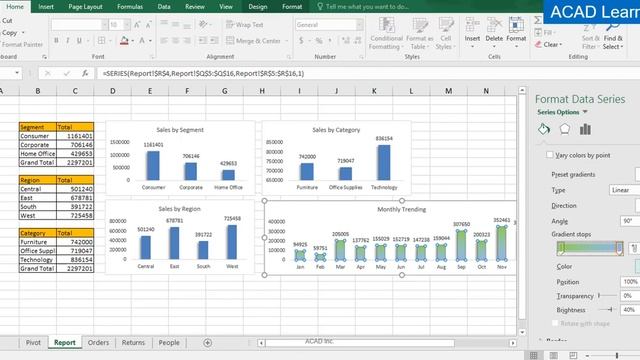Expand the Font group dialog launcher

(152, 57)
